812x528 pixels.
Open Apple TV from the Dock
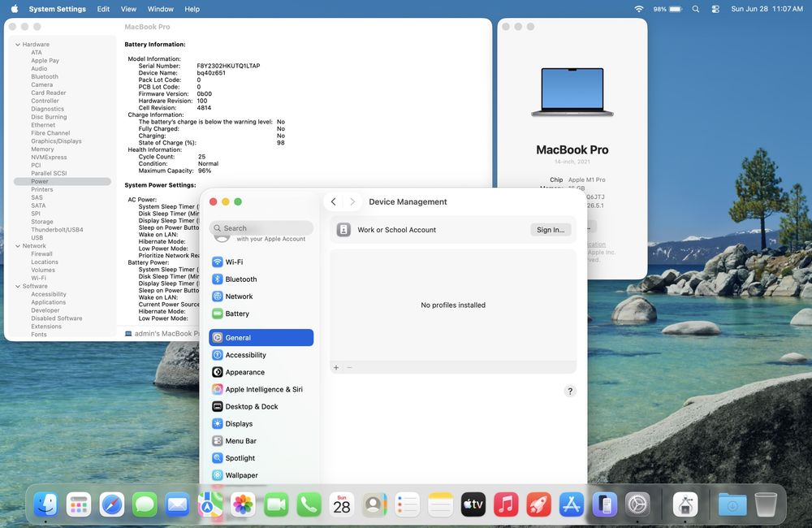[x=473, y=504]
